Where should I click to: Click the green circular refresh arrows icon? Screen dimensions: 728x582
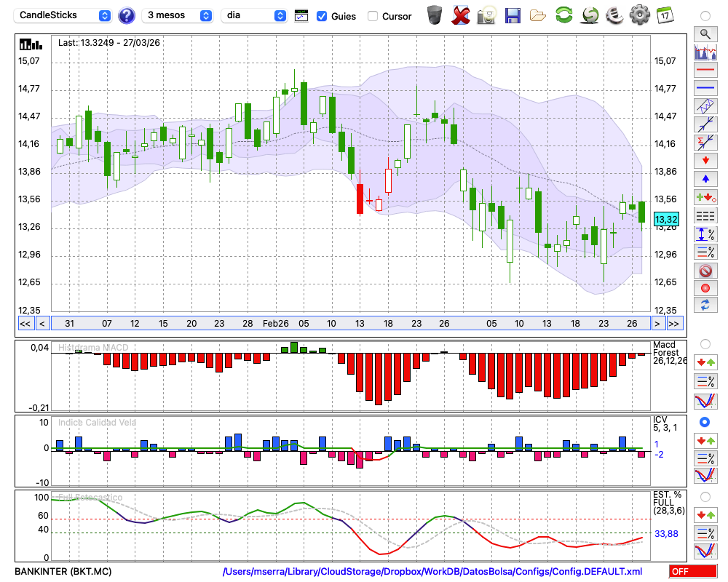click(x=563, y=15)
